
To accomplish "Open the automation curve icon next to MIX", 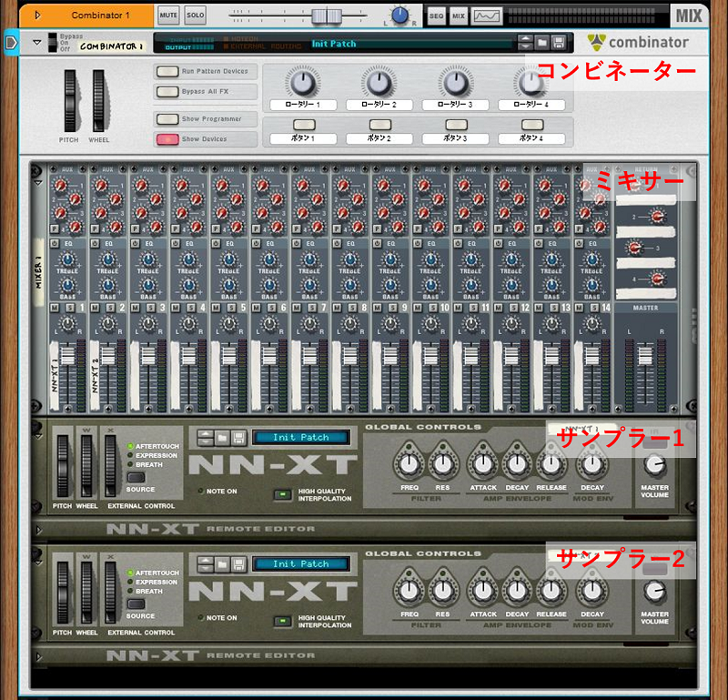I will [487, 16].
